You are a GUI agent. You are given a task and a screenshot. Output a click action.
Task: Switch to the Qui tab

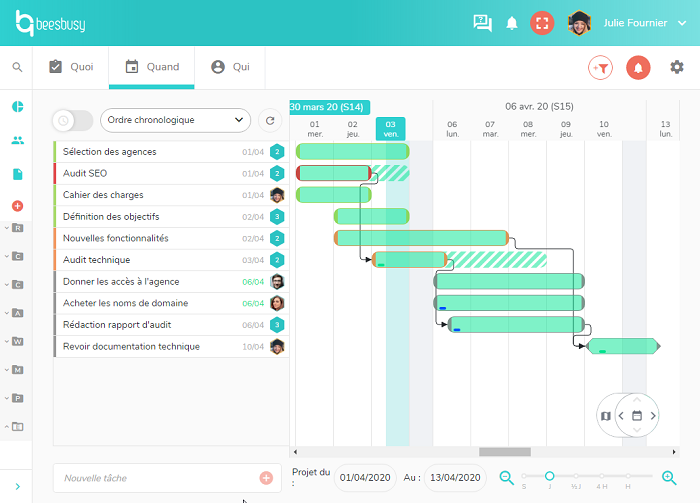pyautogui.click(x=230, y=67)
